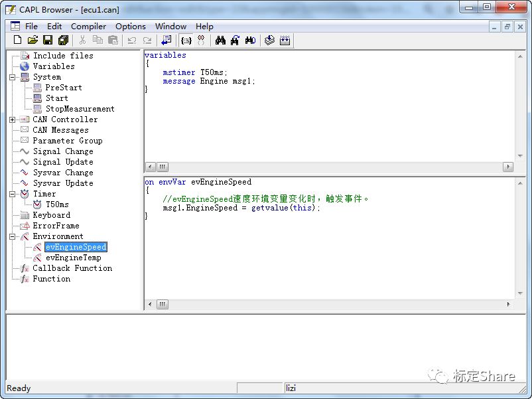Select Parameter Group tree item
The image size is (532, 399).
(x=68, y=141)
